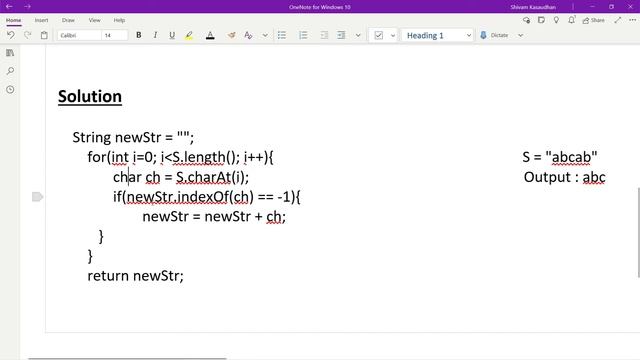Tag selection as a To Do checkbox

point(379,35)
